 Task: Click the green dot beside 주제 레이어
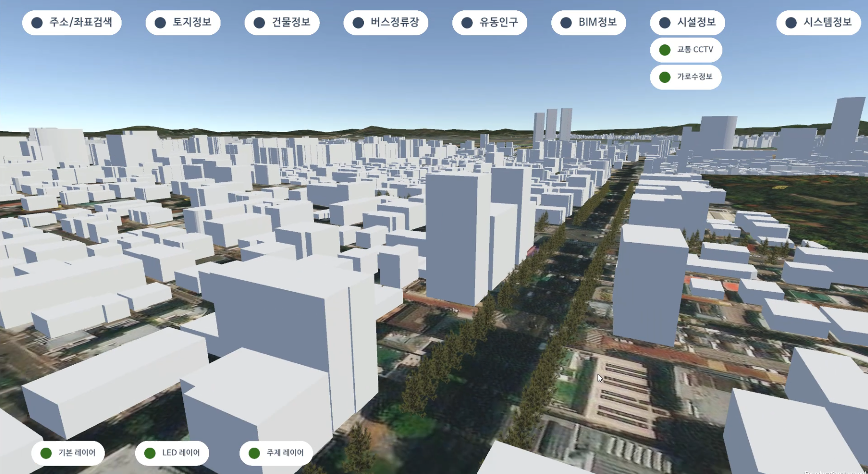(254, 453)
